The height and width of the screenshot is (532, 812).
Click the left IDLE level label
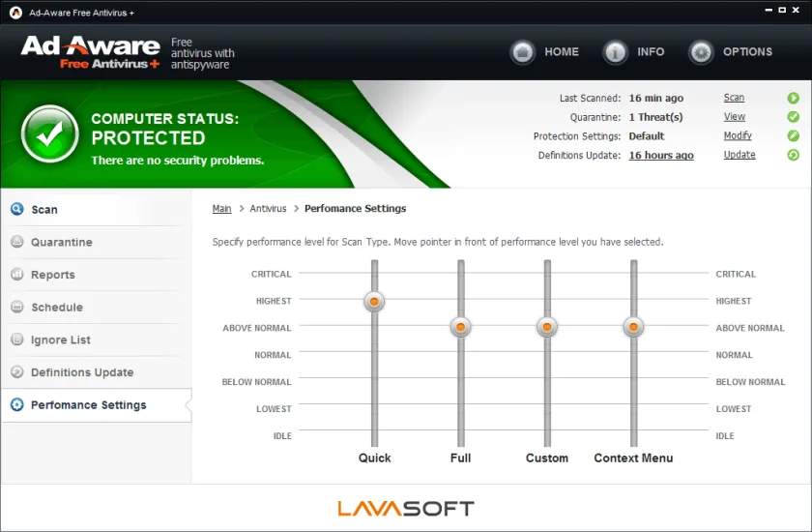click(282, 435)
